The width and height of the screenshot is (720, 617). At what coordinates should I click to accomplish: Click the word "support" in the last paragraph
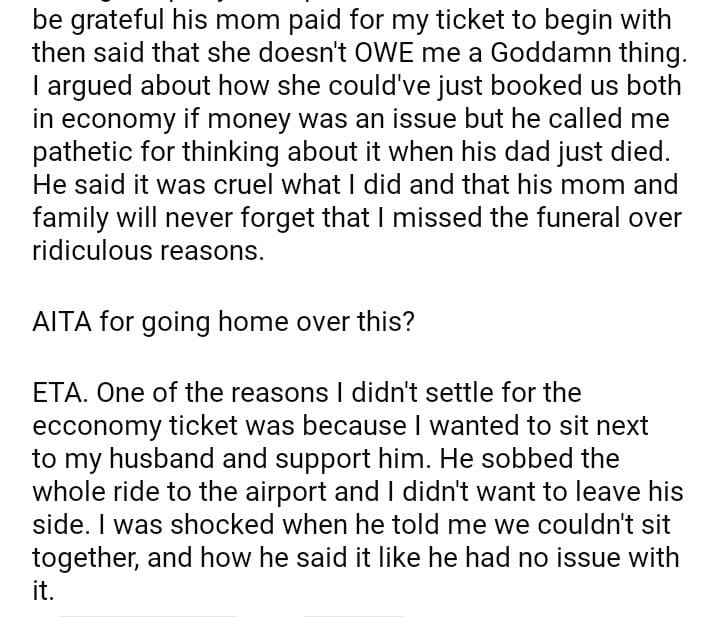tap(326, 459)
